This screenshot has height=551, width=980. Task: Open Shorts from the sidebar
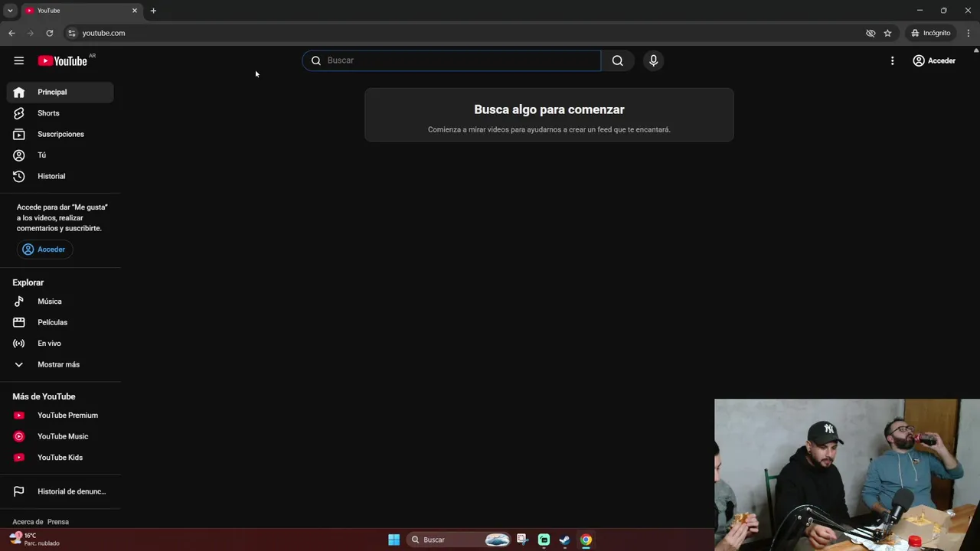pos(60,113)
